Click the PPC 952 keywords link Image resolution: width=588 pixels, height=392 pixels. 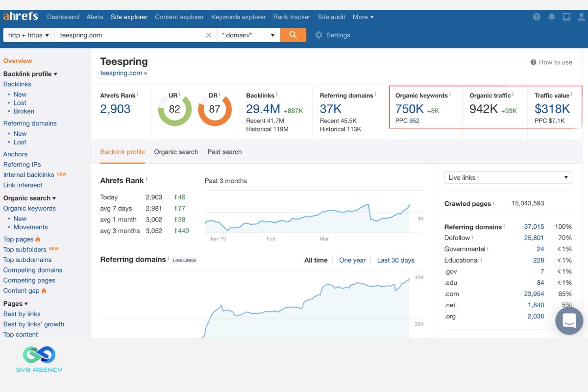[414, 121]
